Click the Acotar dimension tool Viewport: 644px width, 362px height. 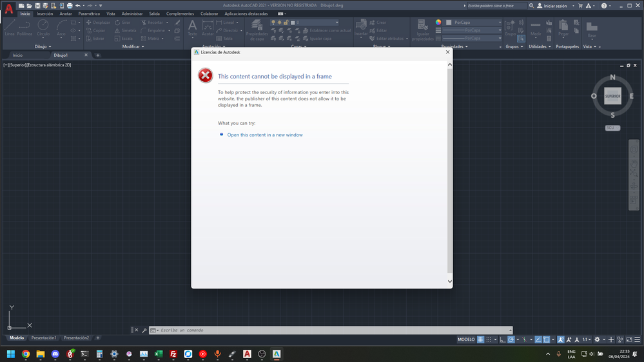click(x=208, y=29)
